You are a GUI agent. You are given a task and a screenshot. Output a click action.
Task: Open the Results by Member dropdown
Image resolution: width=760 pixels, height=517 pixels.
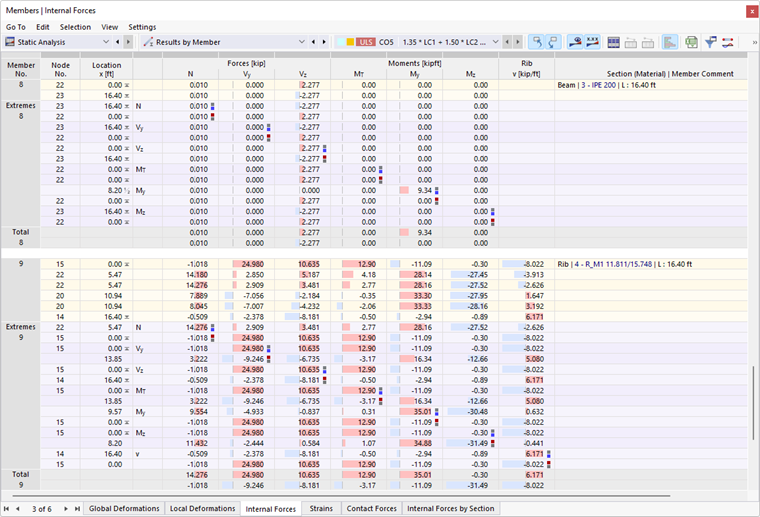[224, 42]
